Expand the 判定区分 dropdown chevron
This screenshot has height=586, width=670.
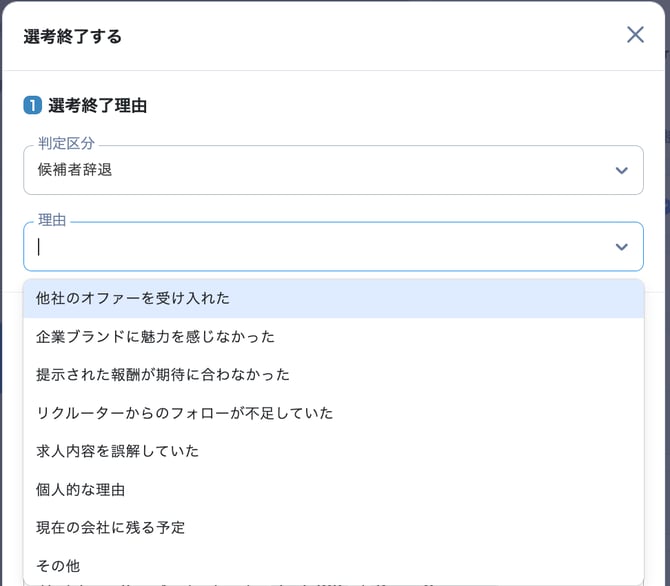coord(621,171)
